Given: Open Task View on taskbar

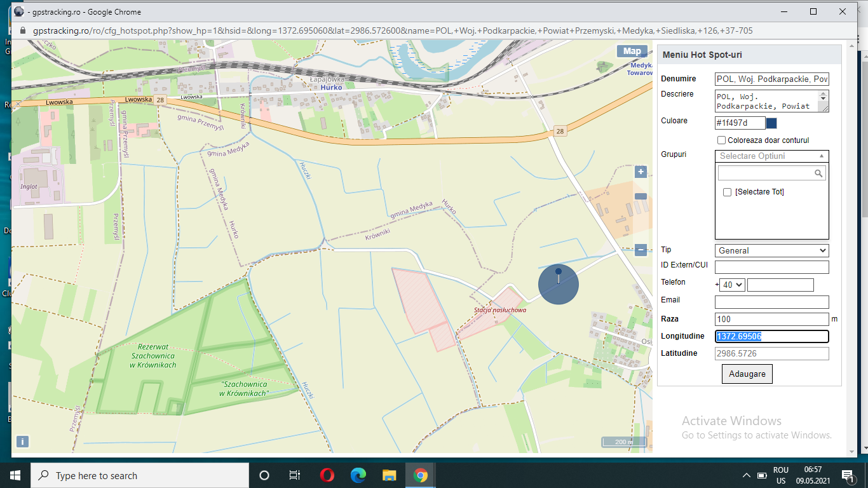Looking at the screenshot, I should (295, 475).
